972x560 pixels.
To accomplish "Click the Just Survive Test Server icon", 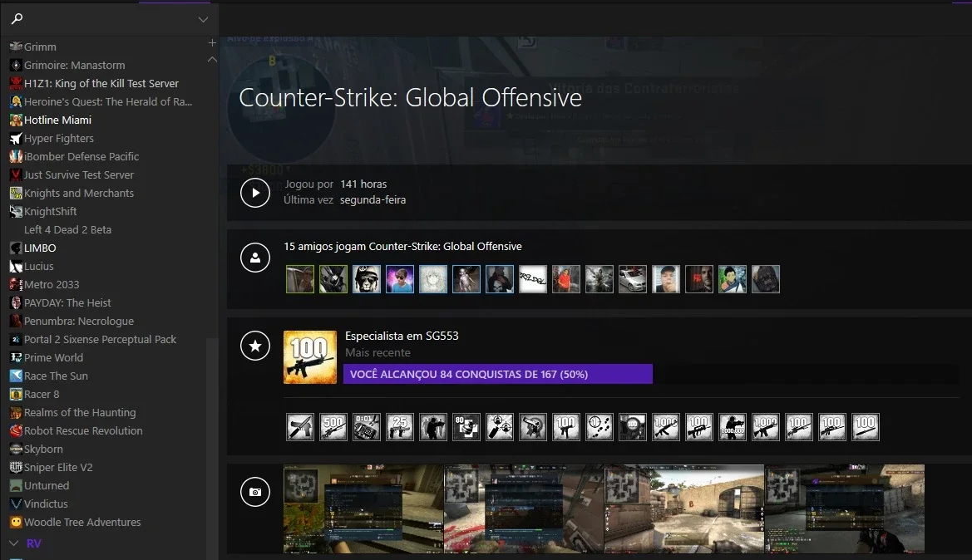I will pos(16,174).
